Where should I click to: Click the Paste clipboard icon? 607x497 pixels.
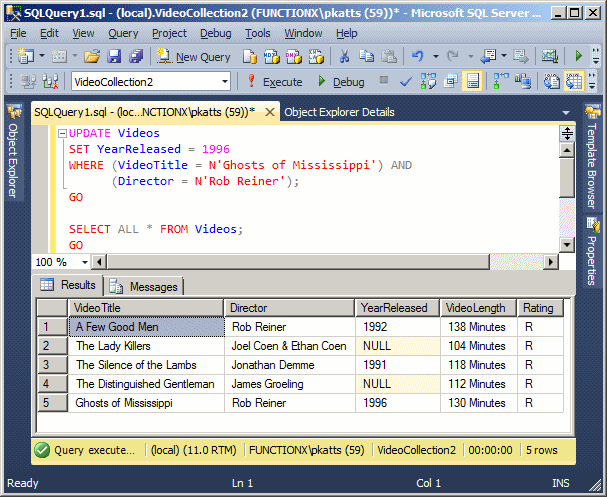tap(389, 57)
